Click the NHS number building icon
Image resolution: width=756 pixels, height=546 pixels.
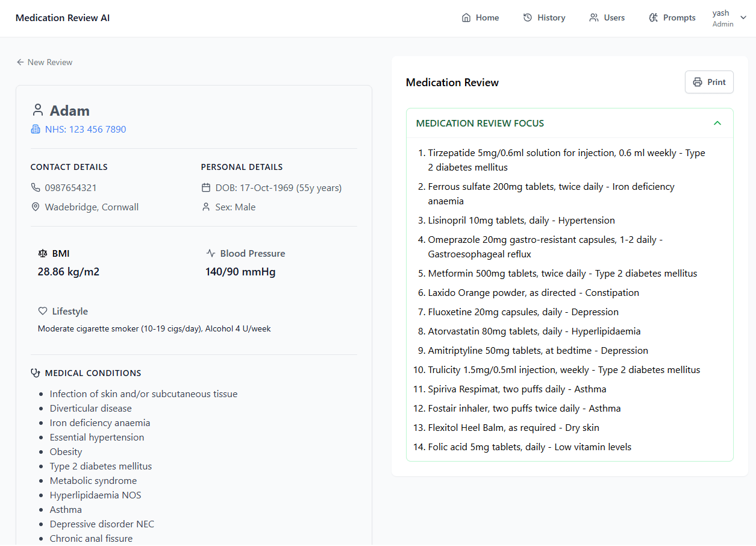[x=36, y=129]
